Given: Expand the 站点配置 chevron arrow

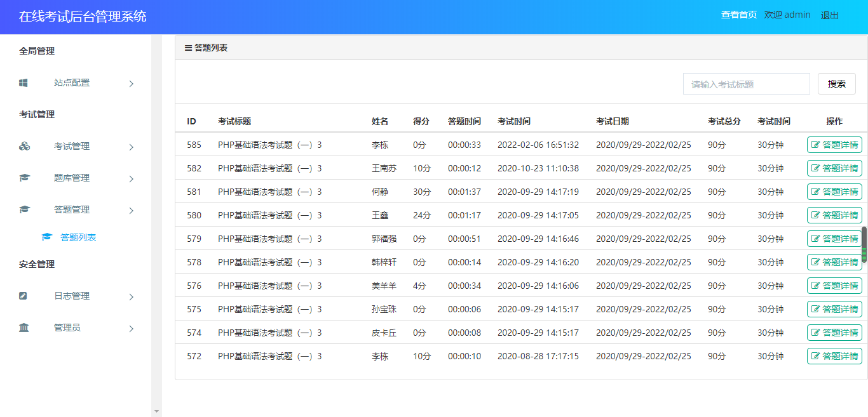Looking at the screenshot, I should (x=132, y=83).
